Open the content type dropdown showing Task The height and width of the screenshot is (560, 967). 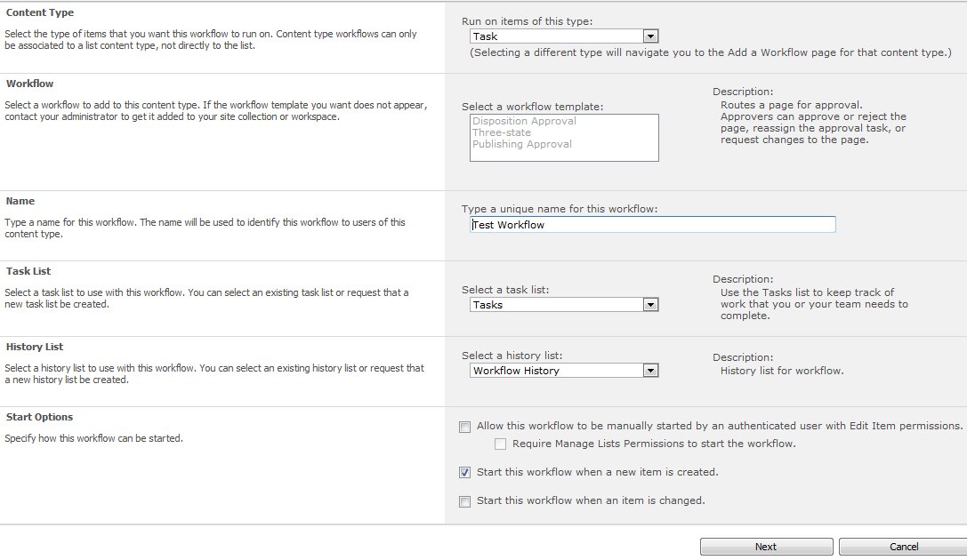(x=564, y=36)
